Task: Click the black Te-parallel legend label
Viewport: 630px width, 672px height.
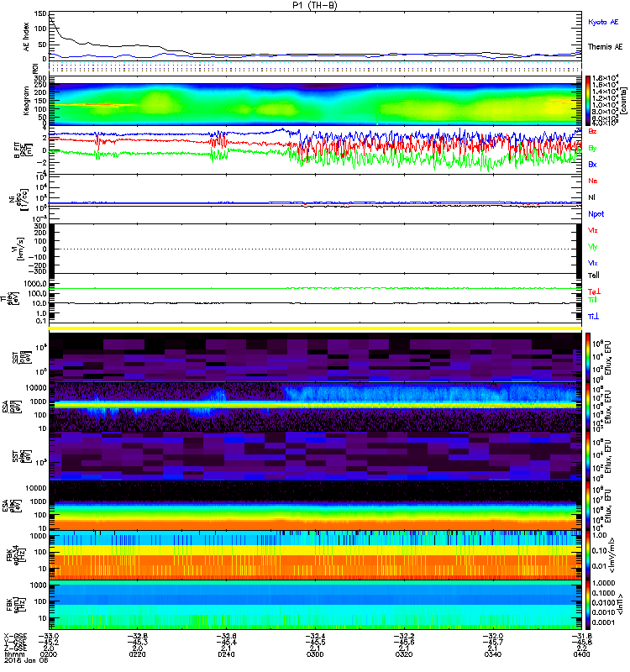Action: (x=594, y=276)
